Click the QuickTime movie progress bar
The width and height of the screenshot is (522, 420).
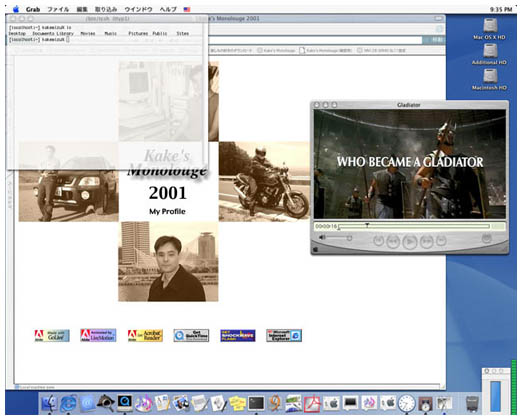[414, 227]
